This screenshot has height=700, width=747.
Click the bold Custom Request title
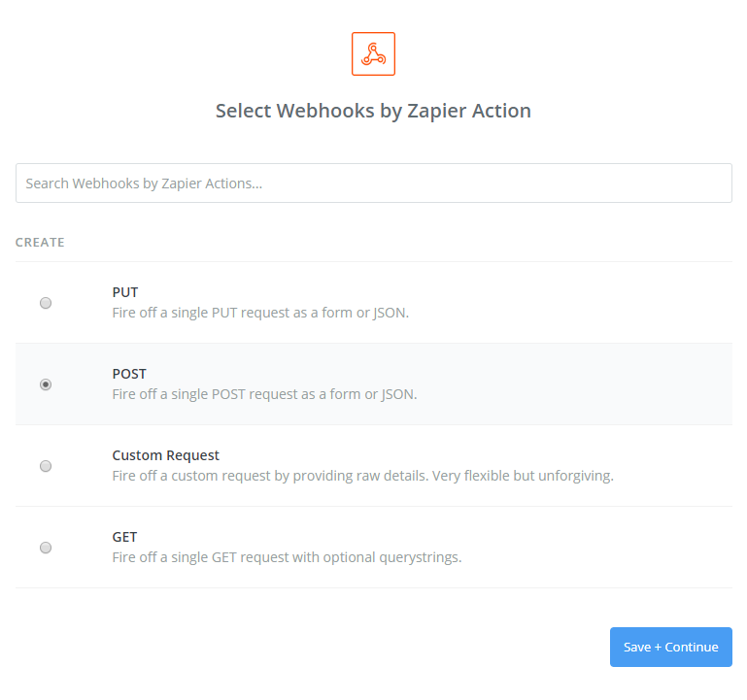pos(166,455)
